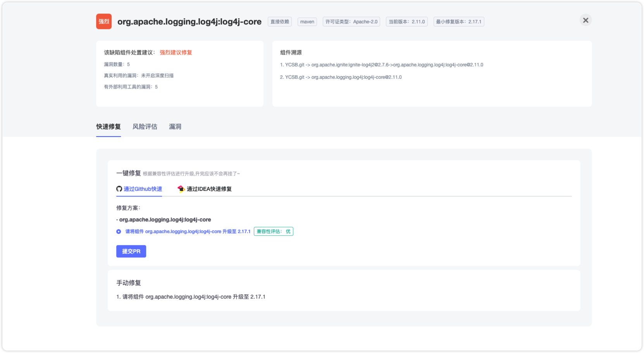
Task: Click the minimum fix version 2.17.1 tag
Action: tap(459, 22)
